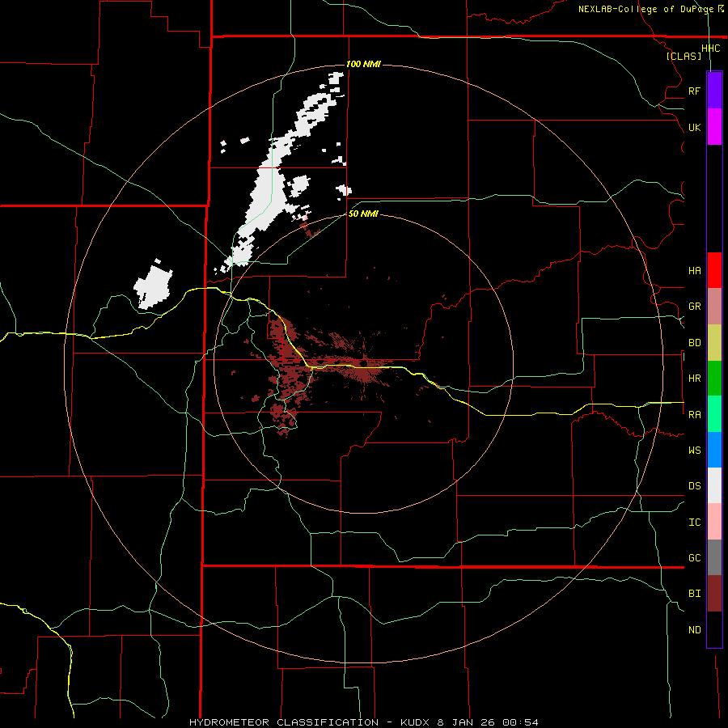Click the HA legend label
Image resolution: width=728 pixels, height=728 pixels.
coord(694,271)
